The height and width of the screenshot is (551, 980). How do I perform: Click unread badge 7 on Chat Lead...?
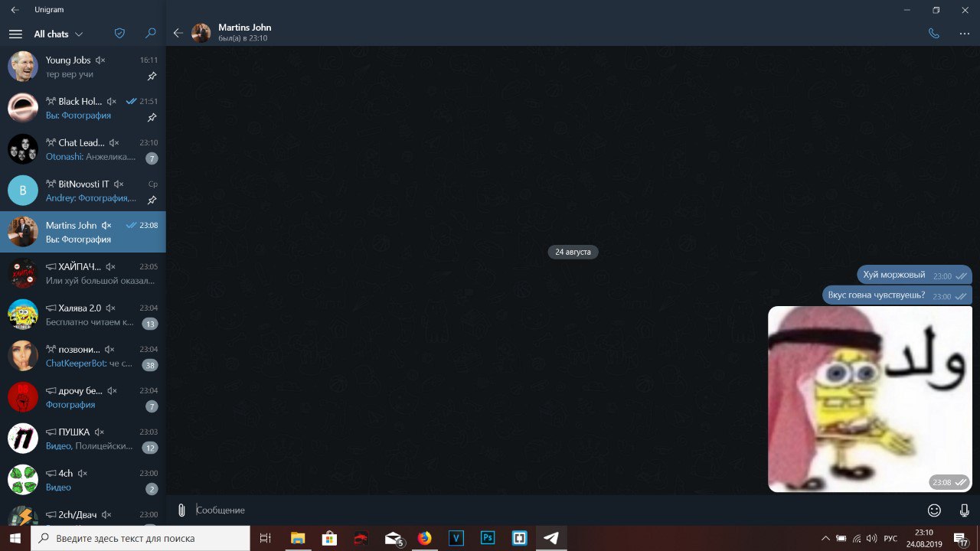click(x=152, y=158)
